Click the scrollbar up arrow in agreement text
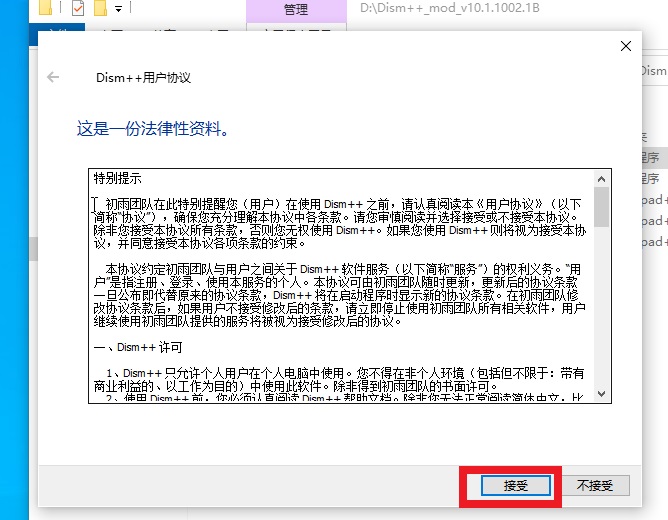This screenshot has width=668, height=520. tap(601, 178)
